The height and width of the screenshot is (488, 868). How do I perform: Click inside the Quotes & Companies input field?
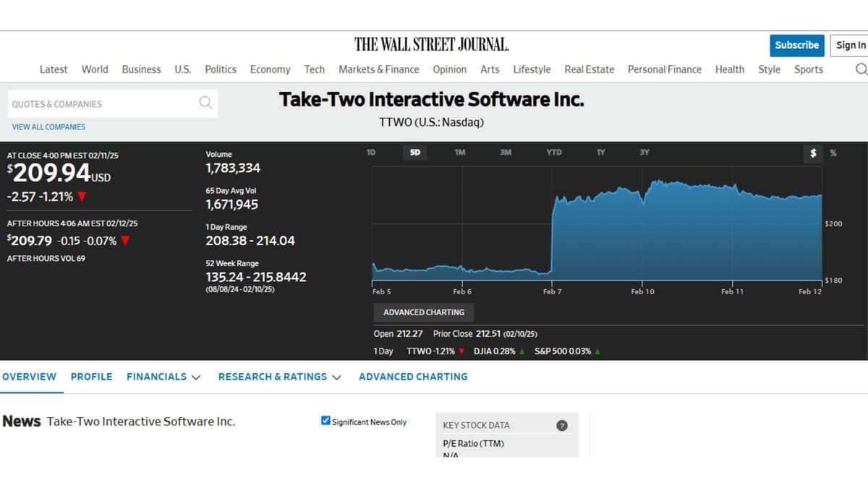point(101,103)
